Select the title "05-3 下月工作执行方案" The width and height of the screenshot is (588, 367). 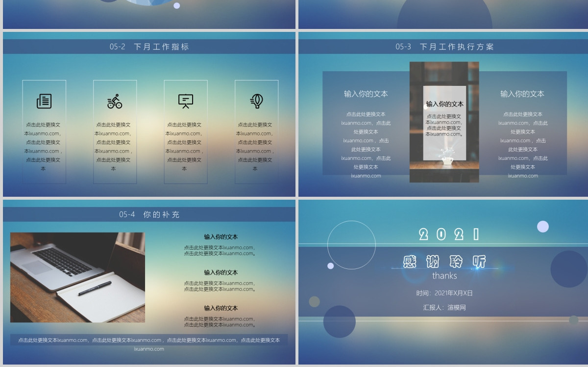point(445,47)
